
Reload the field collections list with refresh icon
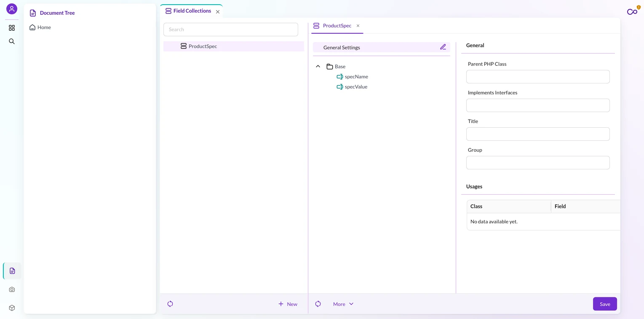tap(170, 304)
